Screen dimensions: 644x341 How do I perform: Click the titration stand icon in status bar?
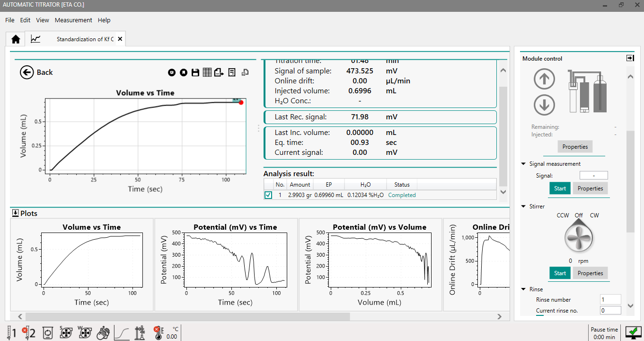pyautogui.click(x=140, y=333)
